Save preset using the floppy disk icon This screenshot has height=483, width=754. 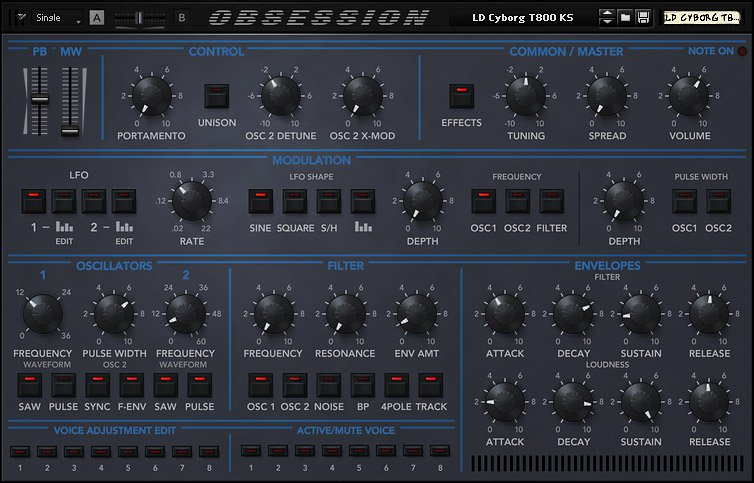(643, 18)
